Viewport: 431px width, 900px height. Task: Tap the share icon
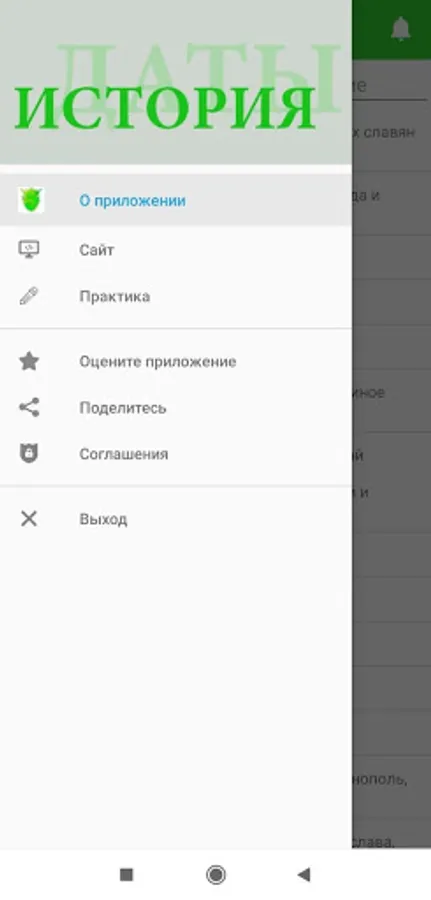click(29, 407)
